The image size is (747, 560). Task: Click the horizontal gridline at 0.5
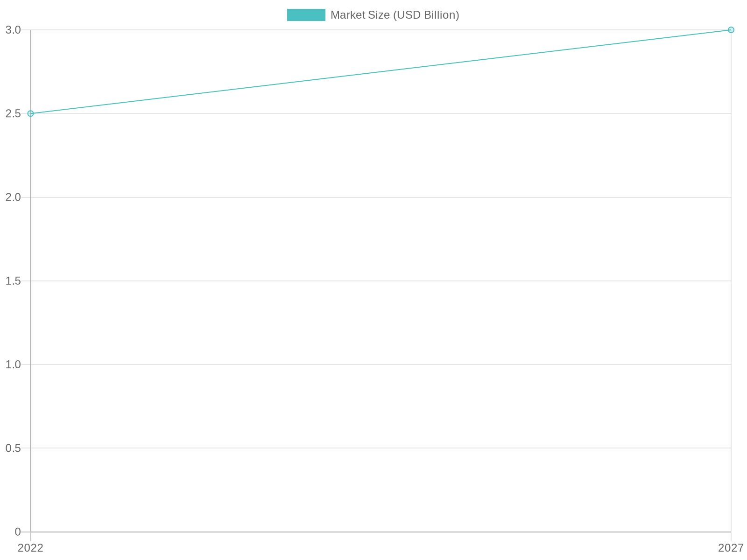[381, 448]
